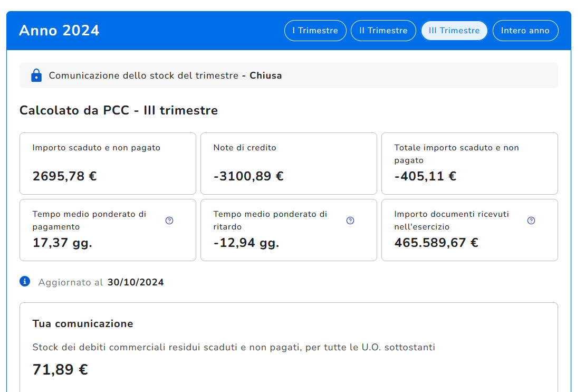Select the -405,11 € total overdue amount
Image resolution: width=585 pixels, height=392 pixels.
[x=425, y=176]
